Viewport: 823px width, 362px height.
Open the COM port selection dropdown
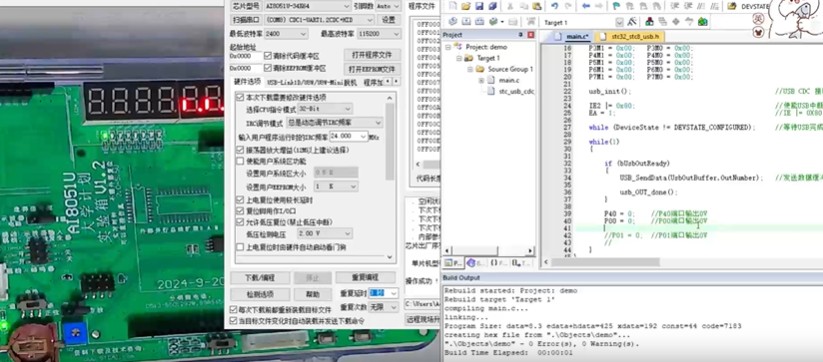point(319,19)
